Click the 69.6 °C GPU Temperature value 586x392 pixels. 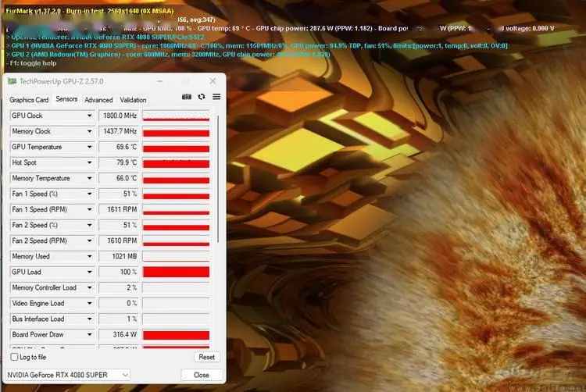119,147
